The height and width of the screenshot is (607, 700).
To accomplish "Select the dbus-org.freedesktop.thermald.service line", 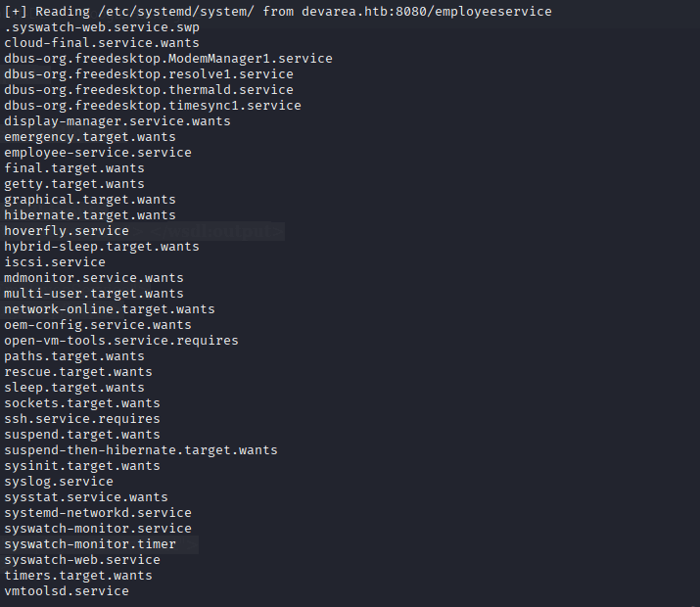I will click(x=149, y=90).
